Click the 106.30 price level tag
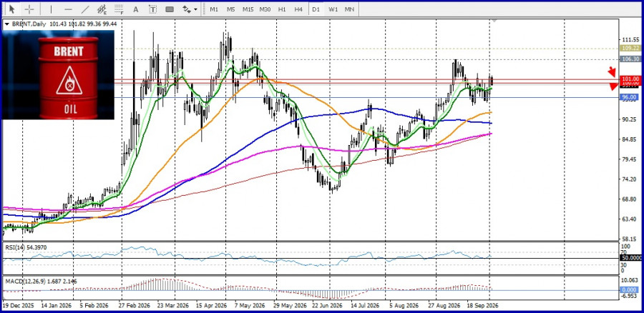 point(630,59)
